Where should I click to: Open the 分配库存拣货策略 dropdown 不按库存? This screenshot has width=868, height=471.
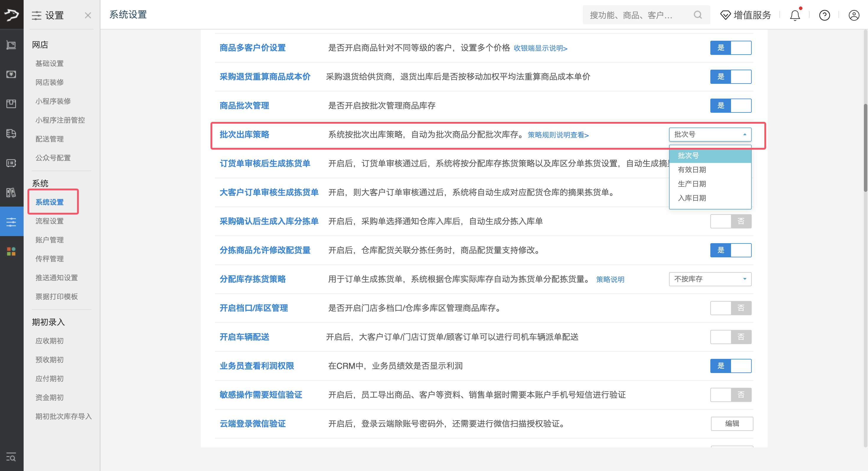tap(710, 279)
